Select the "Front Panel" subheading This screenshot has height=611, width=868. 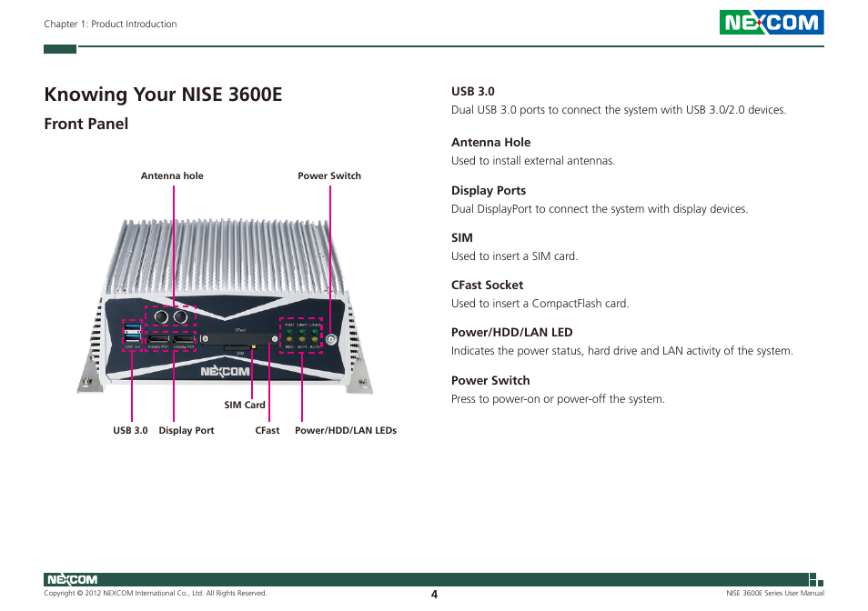click(x=86, y=124)
